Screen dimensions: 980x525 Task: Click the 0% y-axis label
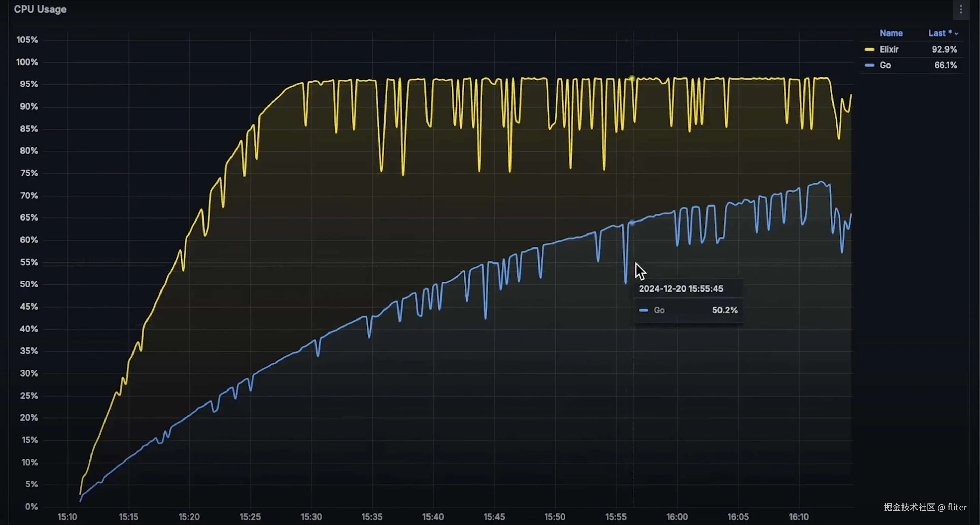(31, 507)
